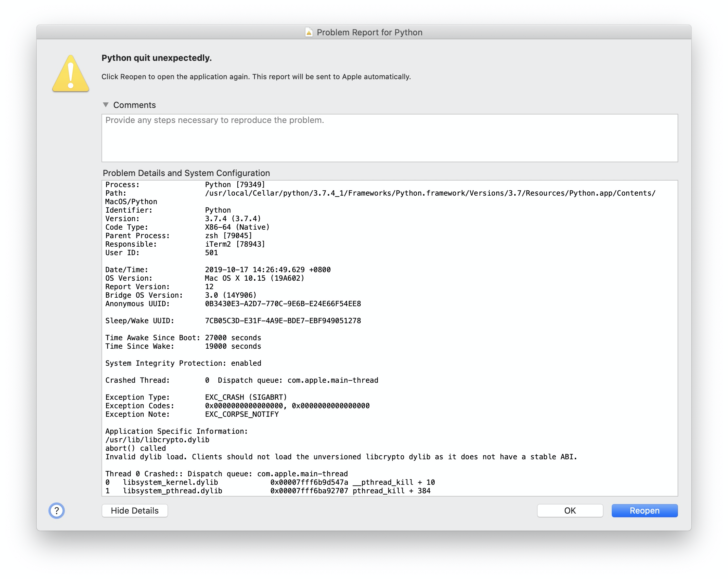Click the Sleep/Wake UUID line
The height and width of the screenshot is (579, 728).
(233, 321)
